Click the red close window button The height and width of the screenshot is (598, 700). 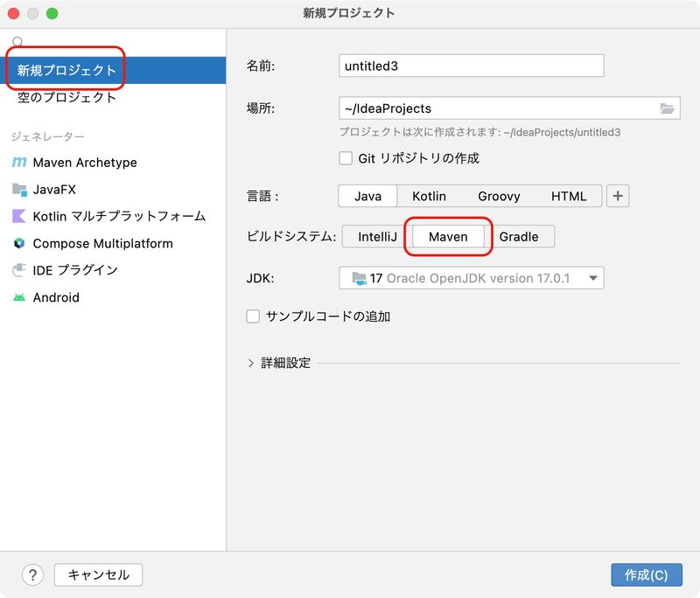tap(13, 13)
